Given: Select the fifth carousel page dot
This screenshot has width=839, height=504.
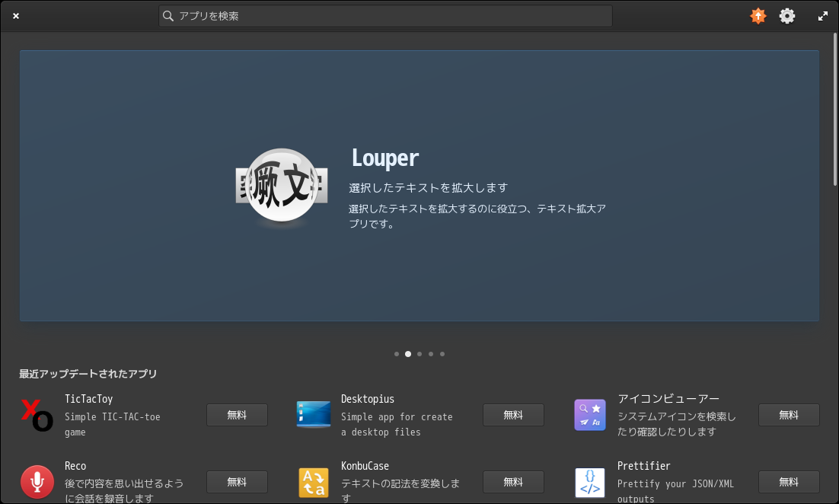Looking at the screenshot, I should pos(442,354).
